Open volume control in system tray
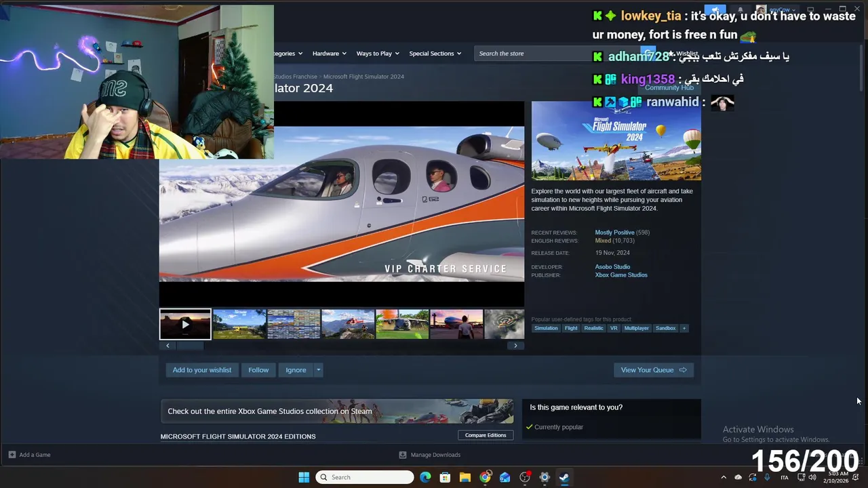Viewport: 868px width, 488px height. point(812,477)
